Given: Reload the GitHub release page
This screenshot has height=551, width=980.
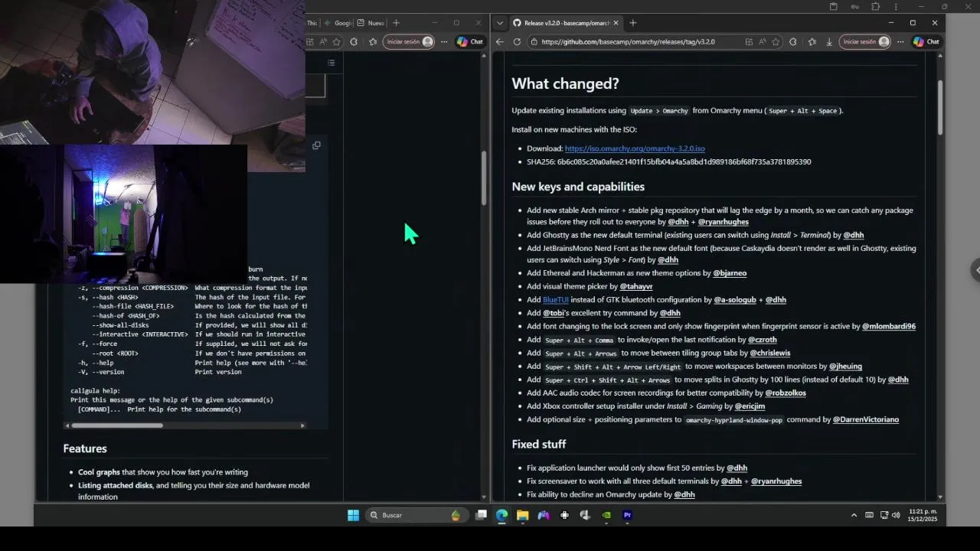Looking at the screenshot, I should [x=517, y=42].
